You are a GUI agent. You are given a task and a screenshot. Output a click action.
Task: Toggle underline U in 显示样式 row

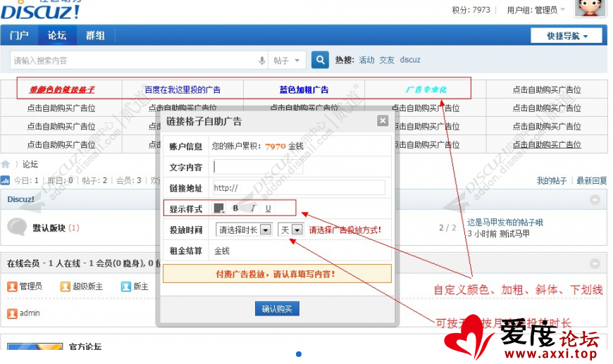268,208
